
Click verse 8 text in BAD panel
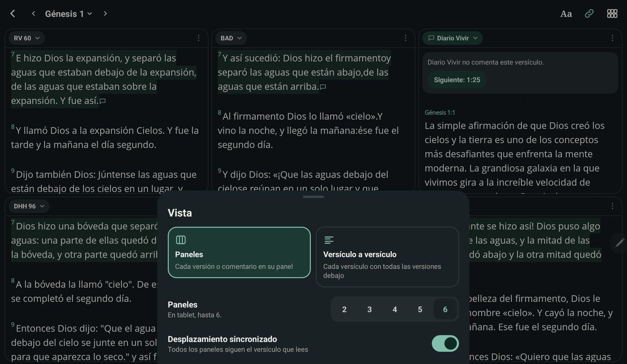tap(308, 130)
